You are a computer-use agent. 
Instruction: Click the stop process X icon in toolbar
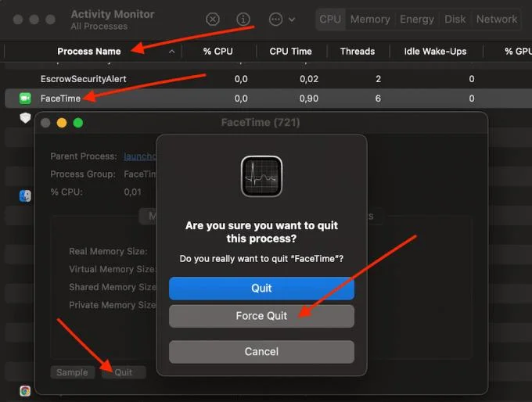(x=213, y=20)
